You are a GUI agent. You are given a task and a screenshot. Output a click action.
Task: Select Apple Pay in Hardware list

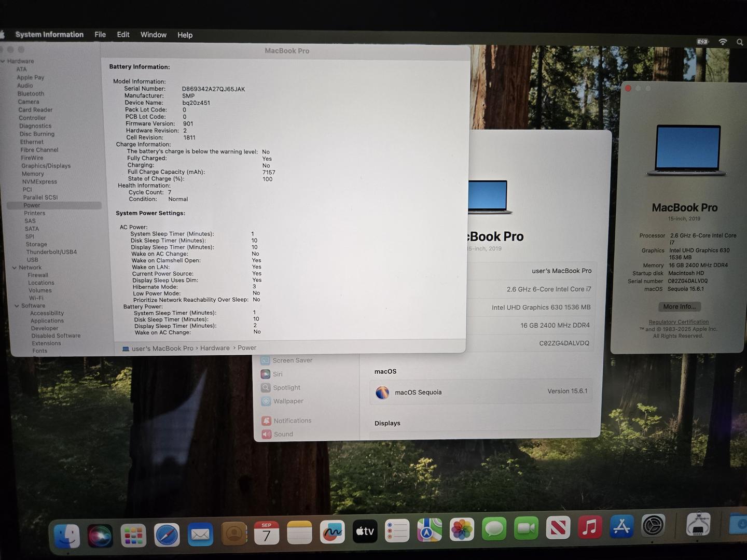(x=31, y=77)
